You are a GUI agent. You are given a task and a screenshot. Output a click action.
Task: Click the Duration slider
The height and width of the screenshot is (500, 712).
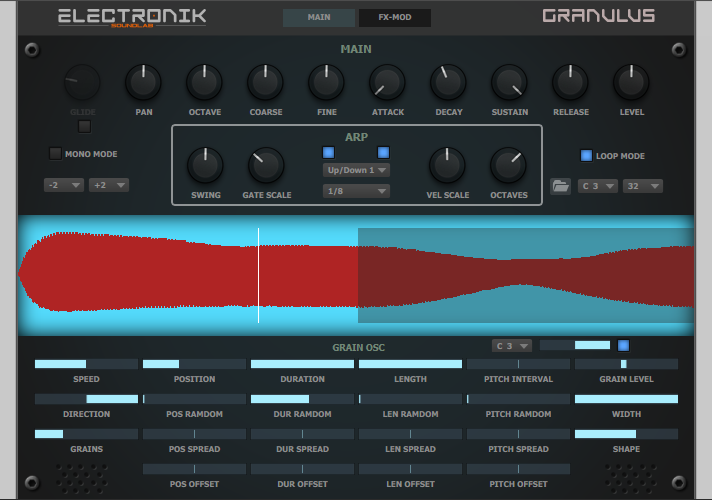click(x=302, y=364)
